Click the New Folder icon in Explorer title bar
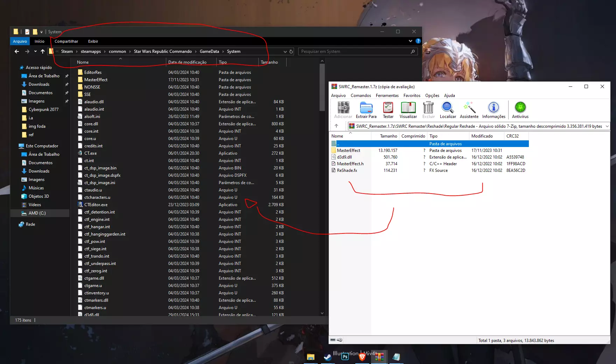616x364 pixels. [35, 31]
